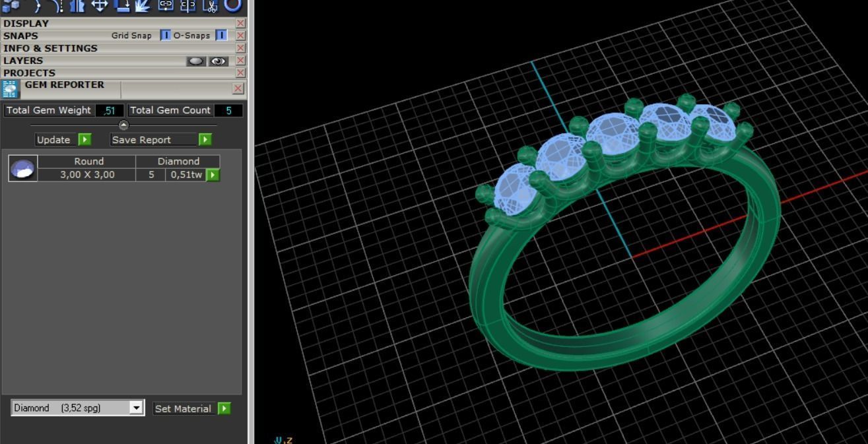The image size is (868, 444).
Task: Click the Total Gem Count value 5
Action: pos(228,110)
